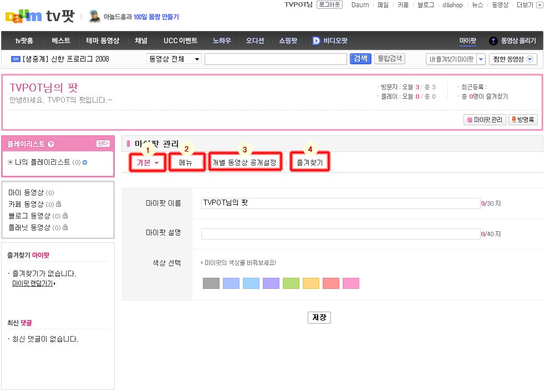Screen dimensions: 545x392
Task: Open the 메일 link in top bar
Action: click(x=383, y=5)
